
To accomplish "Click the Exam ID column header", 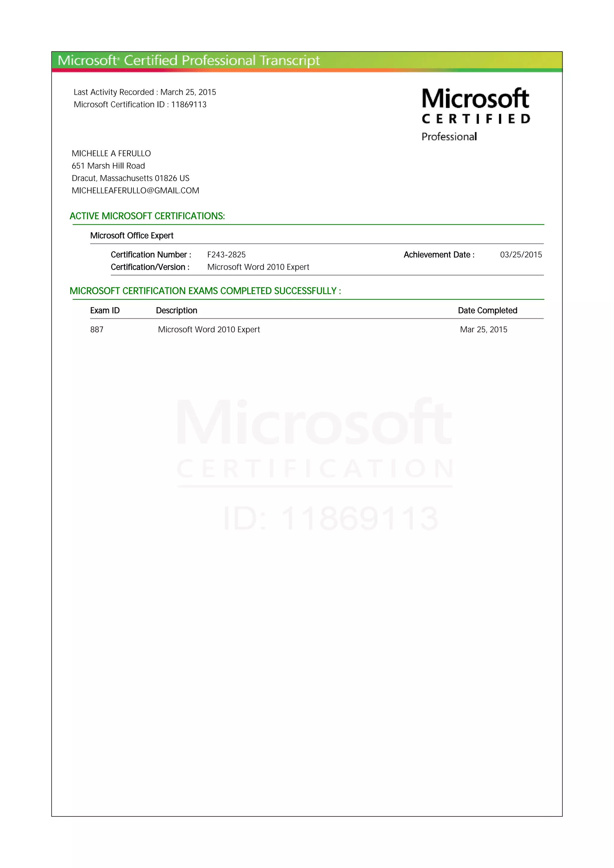I will 105,310.
